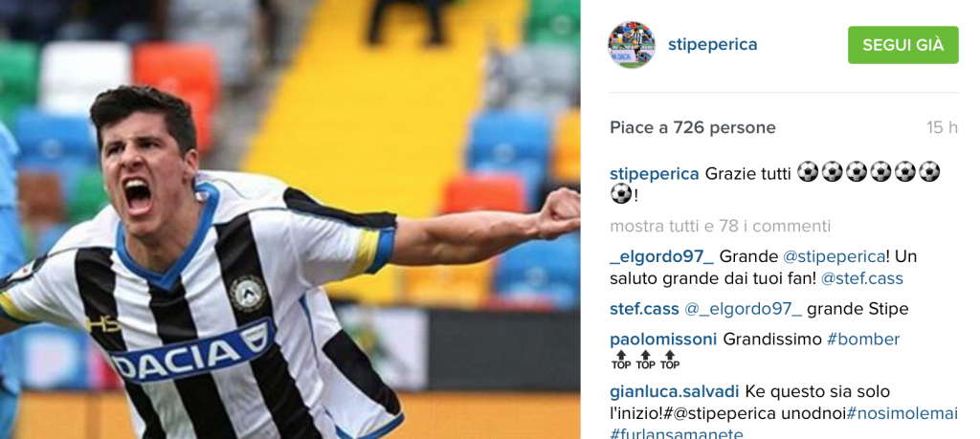Click the footballer post photo
Screen dimensions: 980x439
(290, 219)
